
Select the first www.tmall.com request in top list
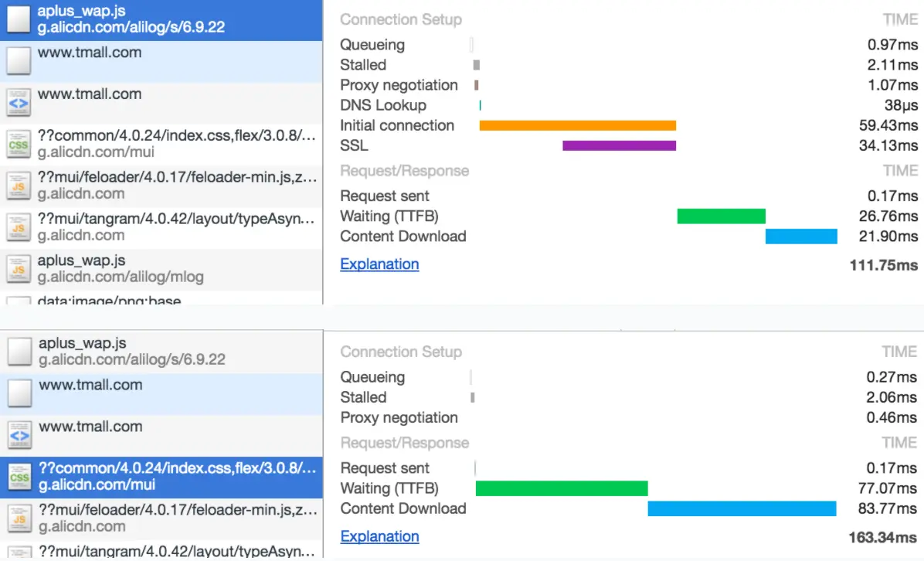90,53
